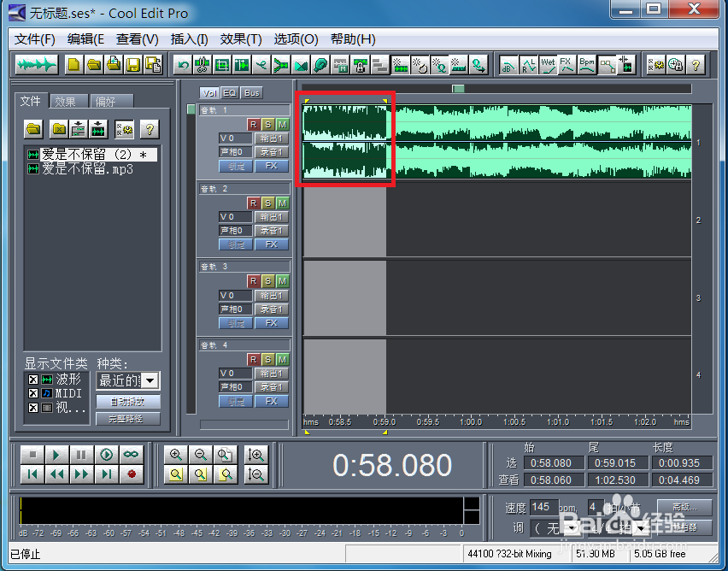The image size is (728, 571).
Task: Toggle the L/R pan envelopes icon
Action: [x=528, y=65]
